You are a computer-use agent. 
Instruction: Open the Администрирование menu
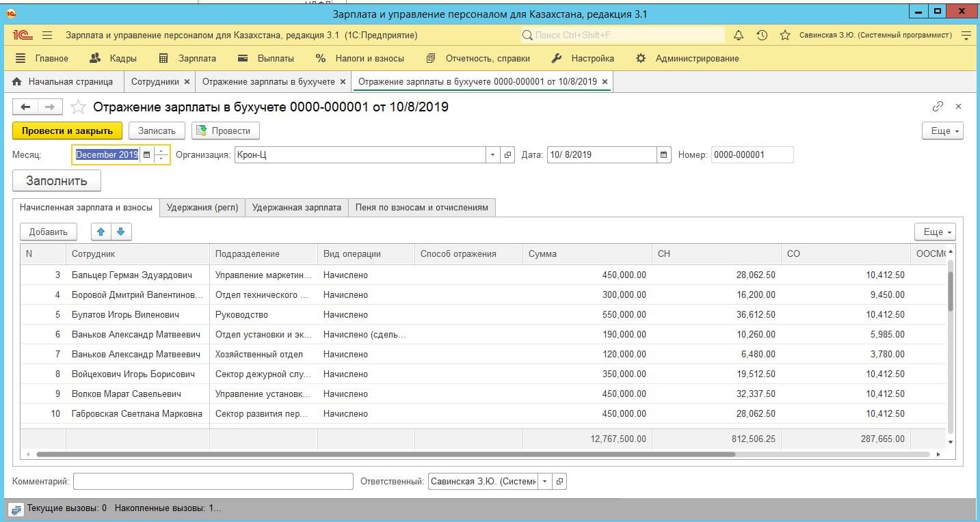click(687, 58)
